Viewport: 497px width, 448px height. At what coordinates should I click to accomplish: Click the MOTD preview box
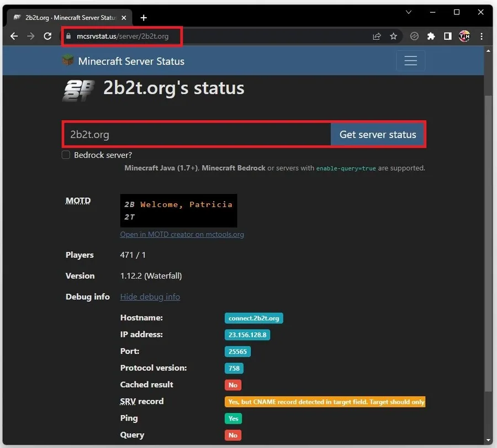(178, 210)
